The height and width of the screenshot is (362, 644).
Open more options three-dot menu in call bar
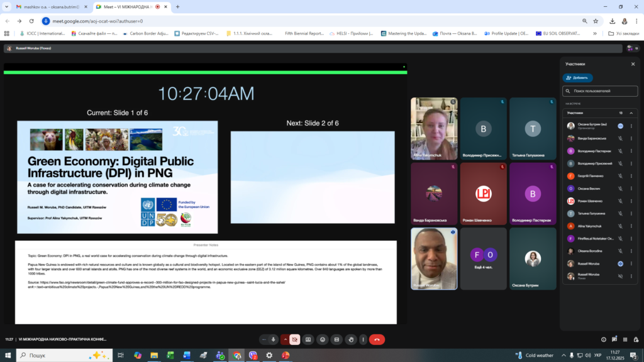tap(364, 339)
